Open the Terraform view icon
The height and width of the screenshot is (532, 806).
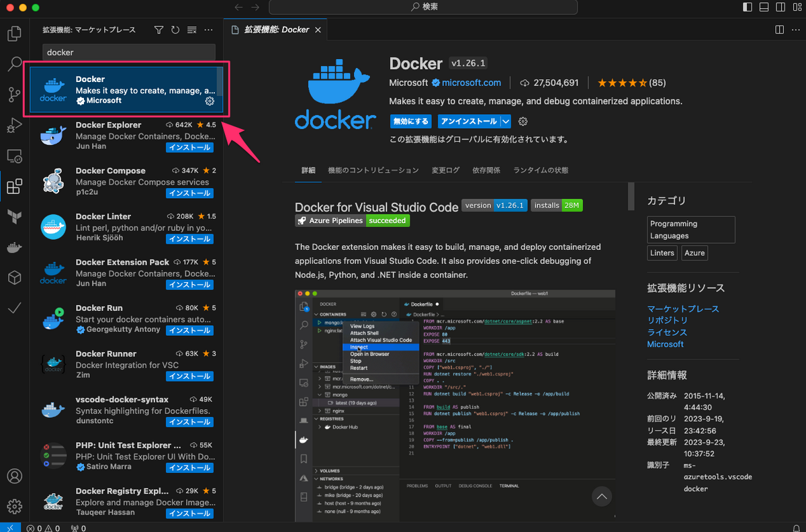click(14, 216)
